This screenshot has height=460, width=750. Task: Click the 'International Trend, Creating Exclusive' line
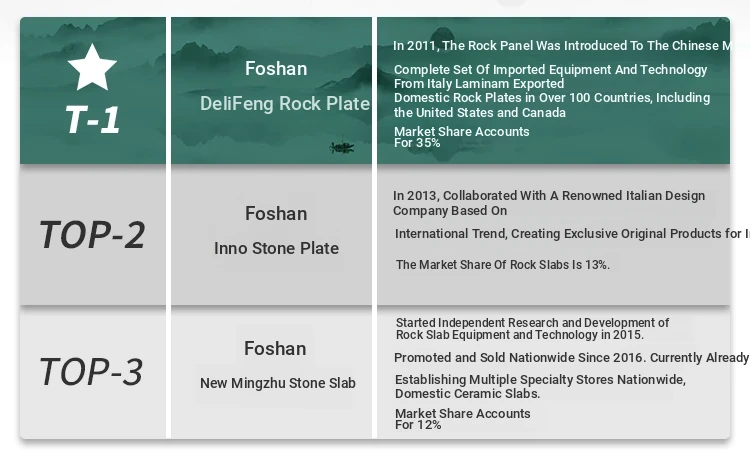pyautogui.click(x=571, y=234)
